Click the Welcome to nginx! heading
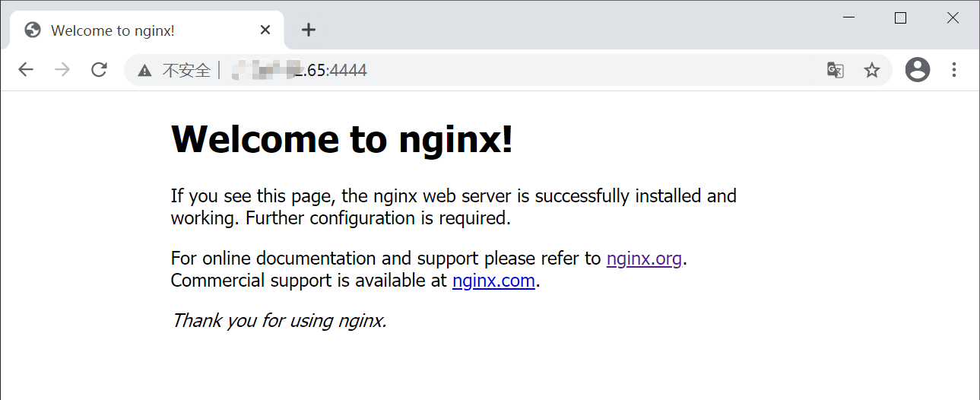980x400 pixels. 342,139
